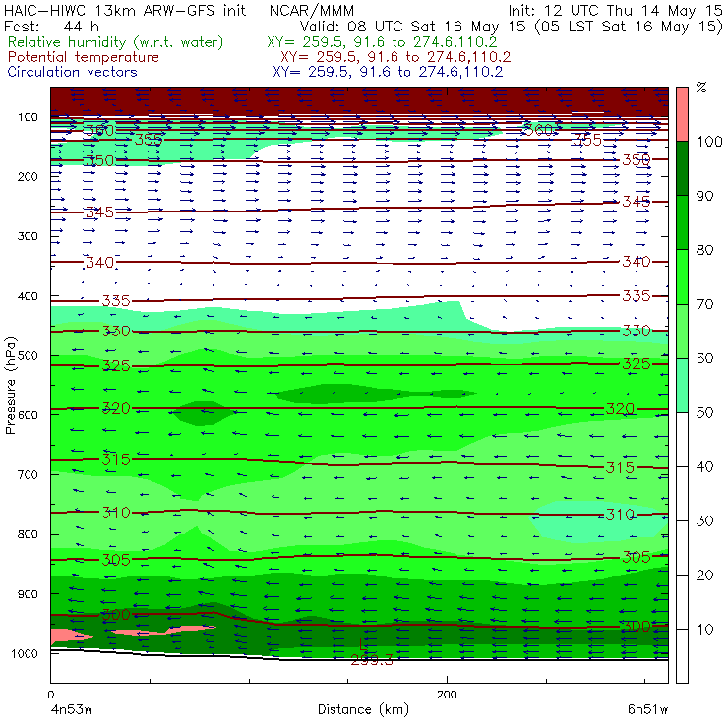Screen dimensions: 728x728
Task: Click the green 'Relative humidity (w.r.t. water)' legend
Action: click(116, 42)
